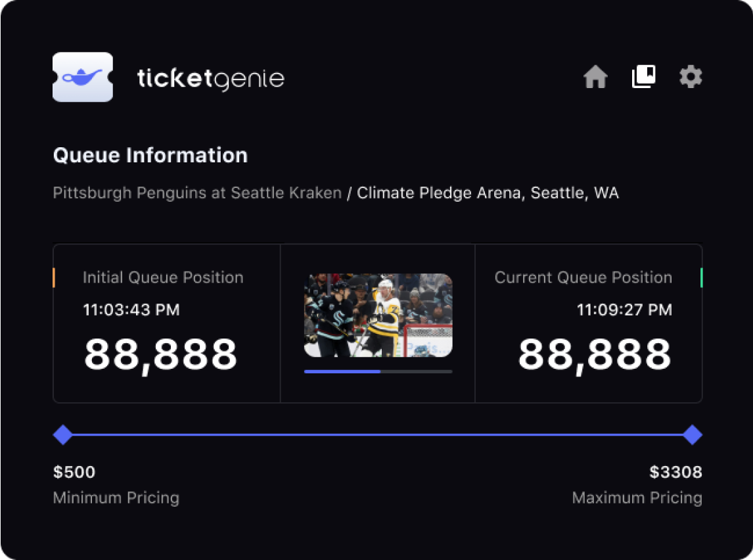Open the saved collections bookmark icon
The image size is (753, 560).
point(643,77)
